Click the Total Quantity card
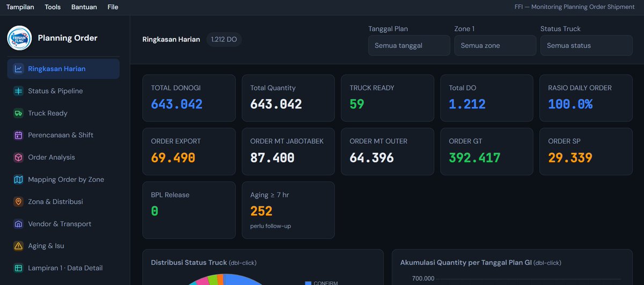 [288, 98]
